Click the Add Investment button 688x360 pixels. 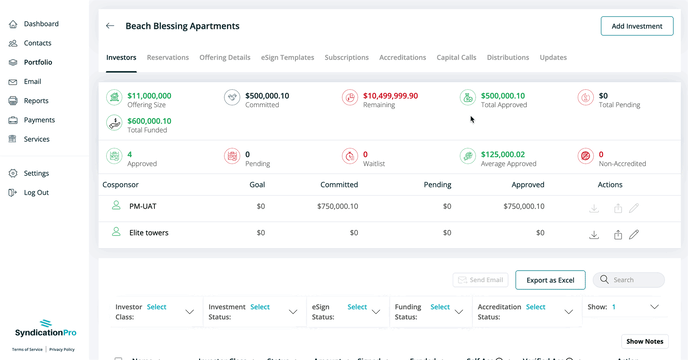pos(637,26)
